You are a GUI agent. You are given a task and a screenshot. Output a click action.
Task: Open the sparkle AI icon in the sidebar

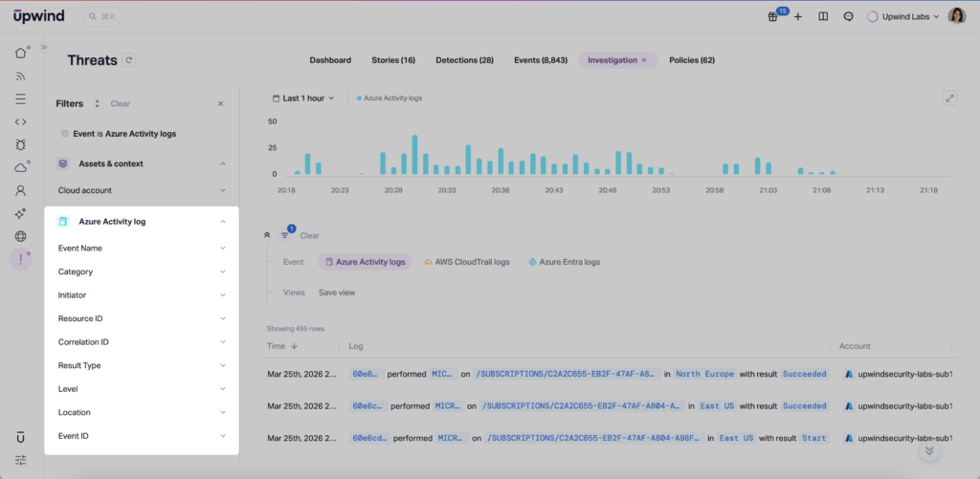21,213
